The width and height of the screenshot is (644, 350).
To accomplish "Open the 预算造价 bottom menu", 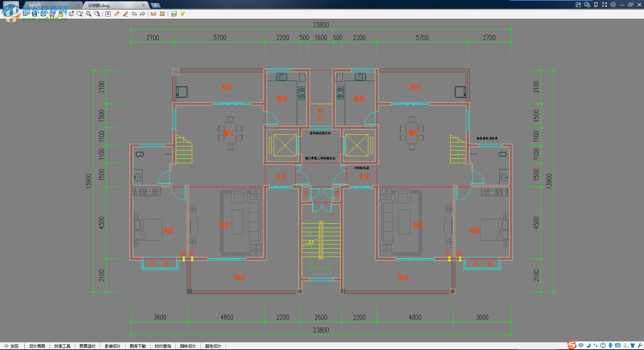I will click(88, 346).
